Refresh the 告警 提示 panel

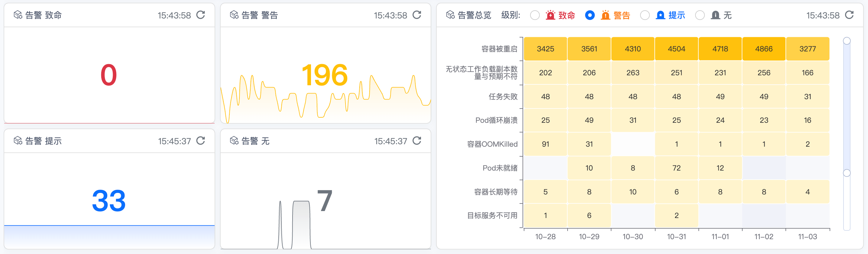tap(200, 141)
